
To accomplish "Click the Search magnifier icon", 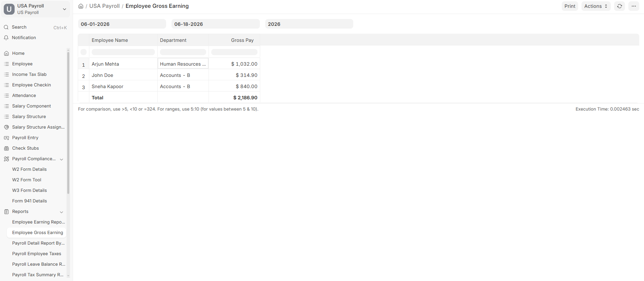I will pyautogui.click(x=6, y=27).
